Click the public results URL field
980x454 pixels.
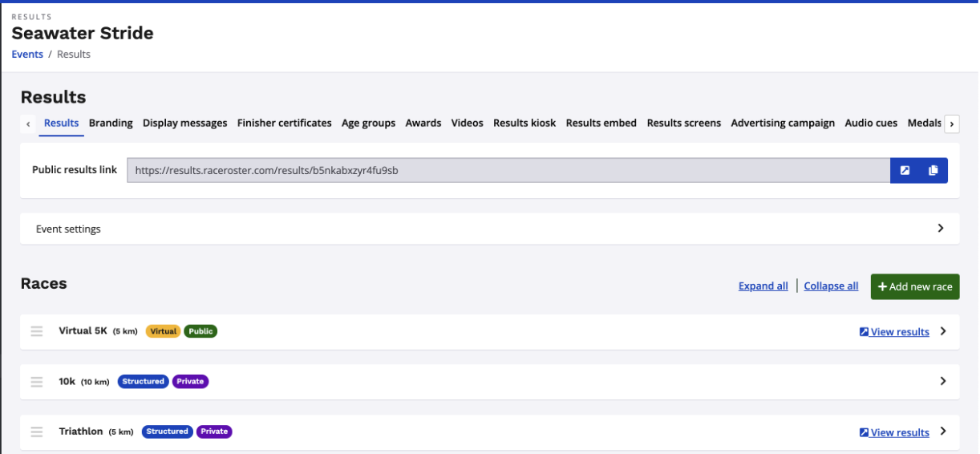(508, 170)
